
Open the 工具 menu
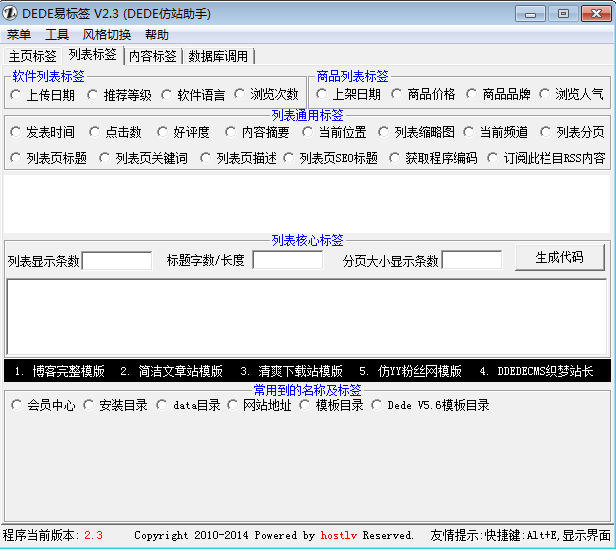click(x=57, y=35)
